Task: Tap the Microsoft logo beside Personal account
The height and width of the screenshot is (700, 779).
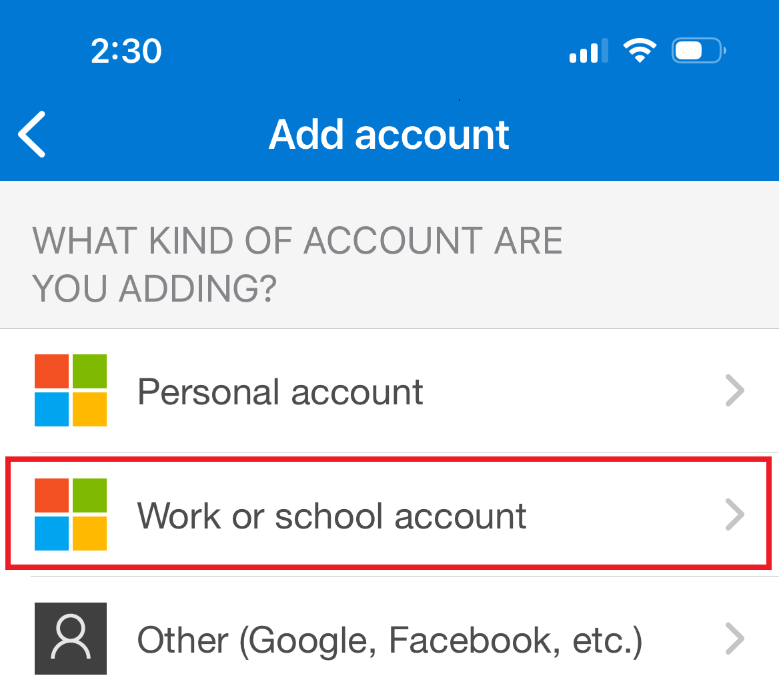Action: click(x=71, y=390)
